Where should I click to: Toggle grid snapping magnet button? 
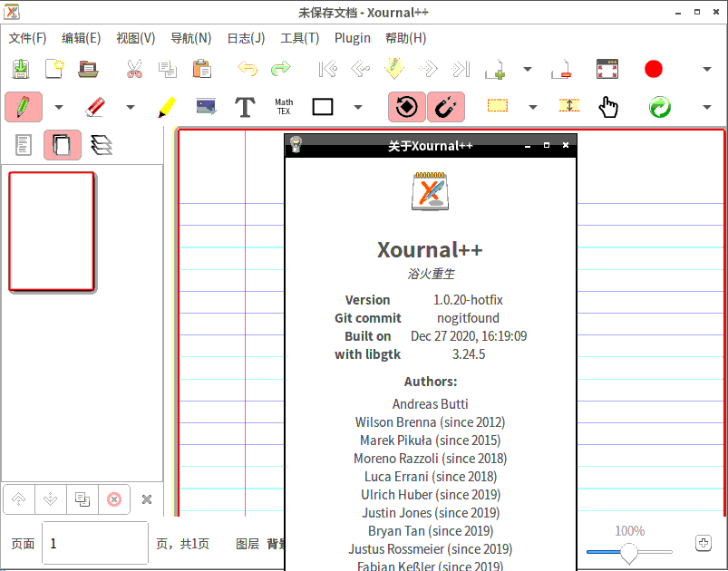point(446,107)
